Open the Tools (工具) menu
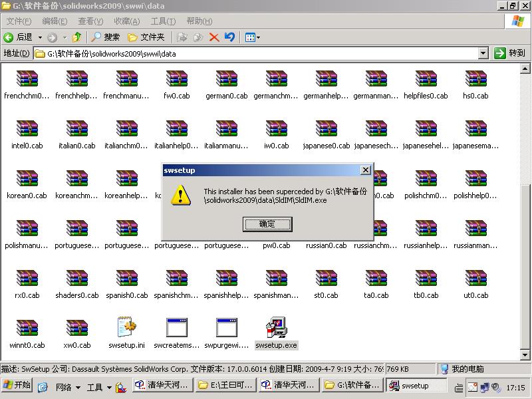 point(163,21)
